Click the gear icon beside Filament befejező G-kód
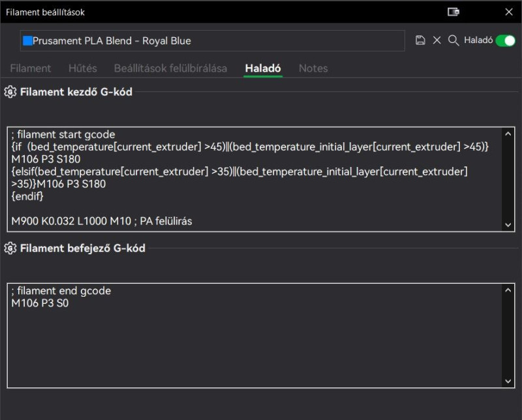522x420 pixels. coord(10,248)
